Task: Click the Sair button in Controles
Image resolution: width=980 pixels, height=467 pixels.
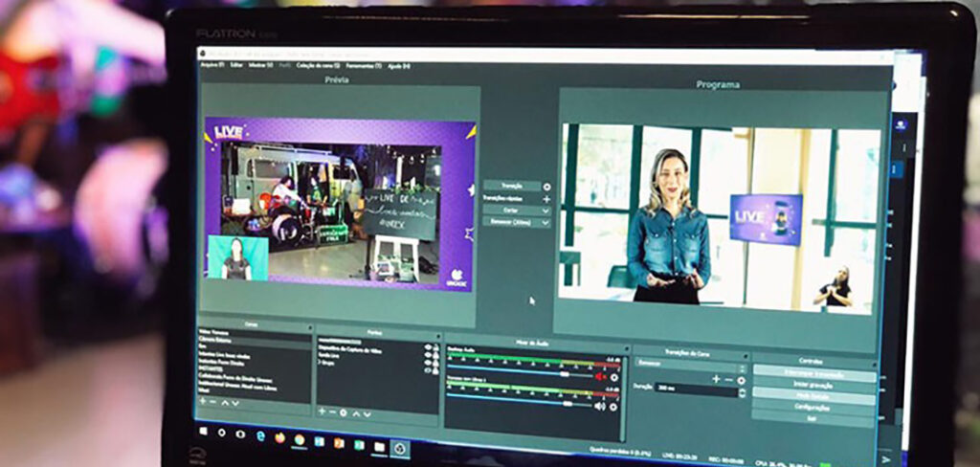Action: click(x=813, y=418)
